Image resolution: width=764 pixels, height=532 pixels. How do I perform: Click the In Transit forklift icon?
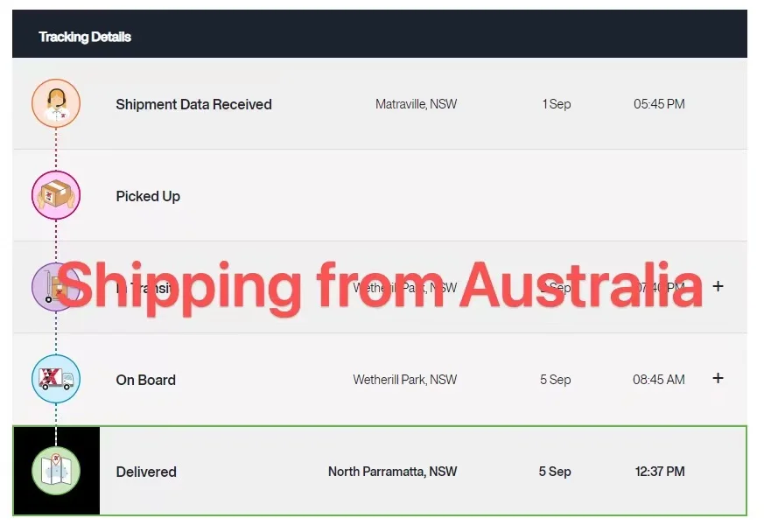click(56, 287)
